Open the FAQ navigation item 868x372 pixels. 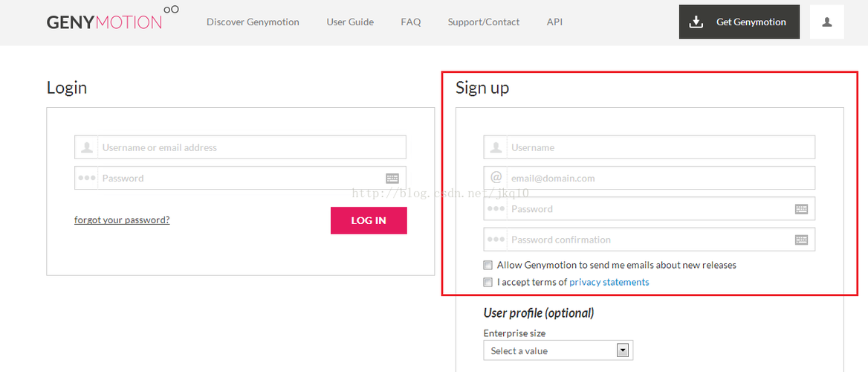[410, 22]
